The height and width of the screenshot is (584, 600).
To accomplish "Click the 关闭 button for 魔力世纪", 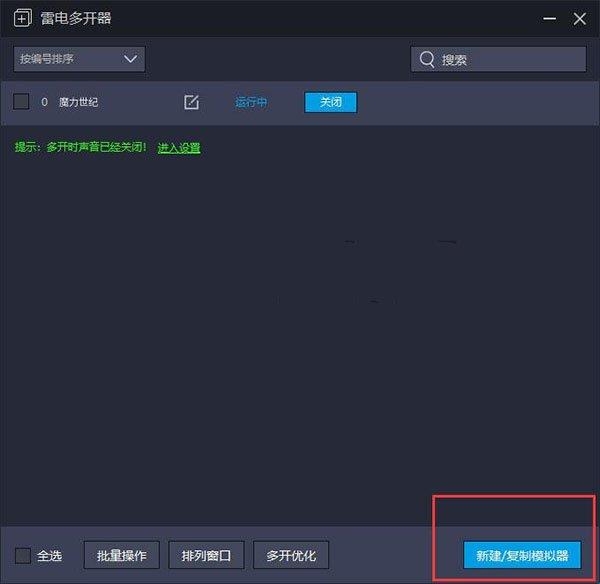I will [x=331, y=102].
